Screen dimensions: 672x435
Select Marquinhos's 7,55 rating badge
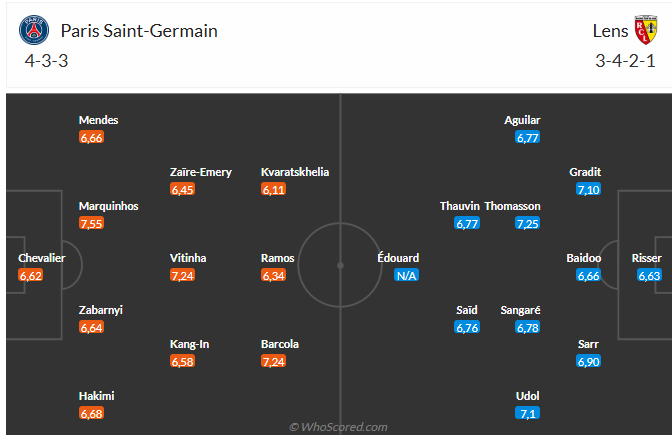tap(92, 223)
